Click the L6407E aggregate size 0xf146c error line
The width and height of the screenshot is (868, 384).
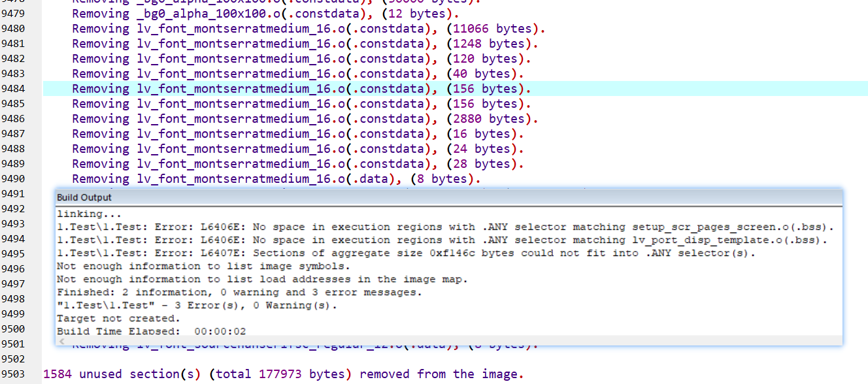coord(406,253)
